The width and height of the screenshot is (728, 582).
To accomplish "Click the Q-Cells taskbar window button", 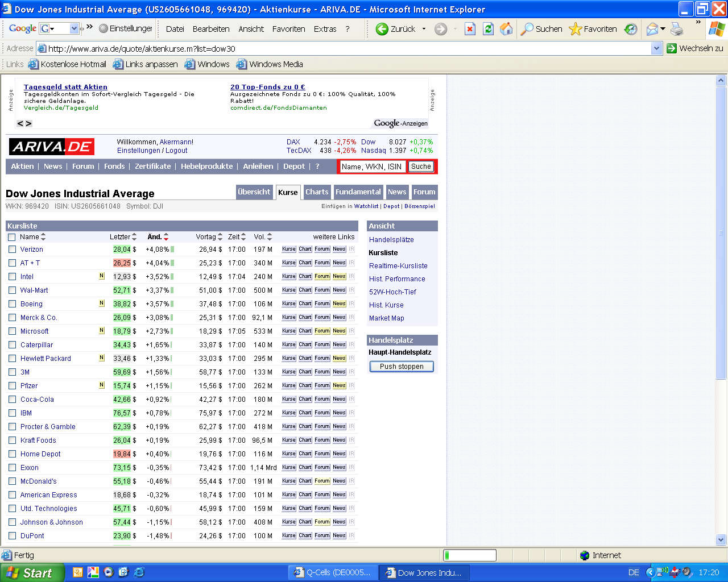I will pos(332,572).
